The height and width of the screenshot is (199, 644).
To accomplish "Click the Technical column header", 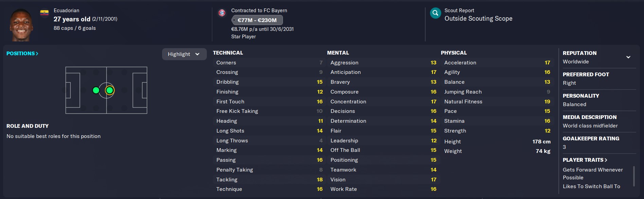I will pos(228,53).
